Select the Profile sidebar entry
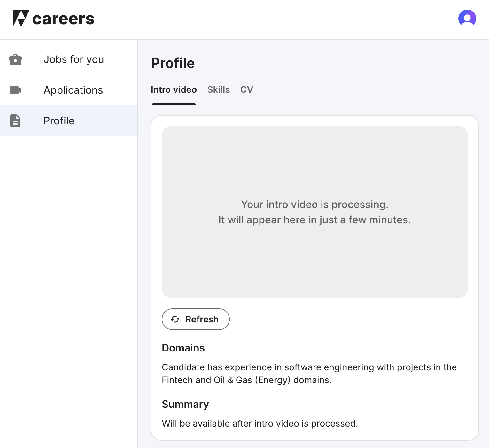 (59, 121)
